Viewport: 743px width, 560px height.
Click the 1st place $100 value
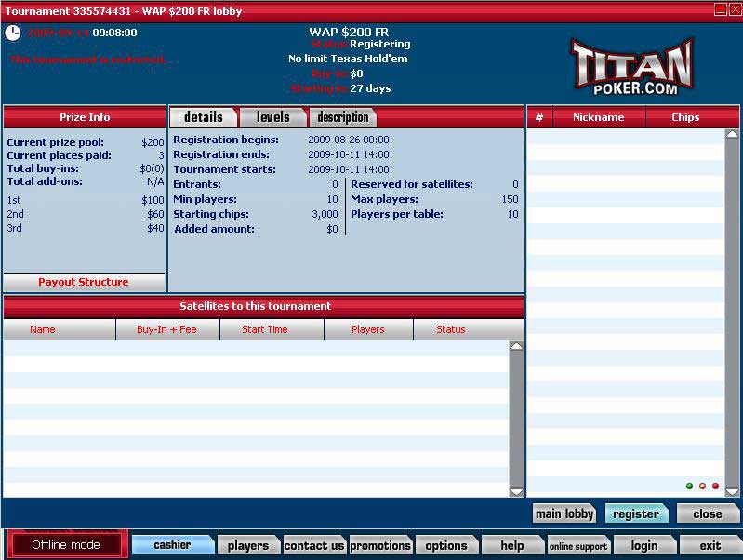[x=153, y=200]
